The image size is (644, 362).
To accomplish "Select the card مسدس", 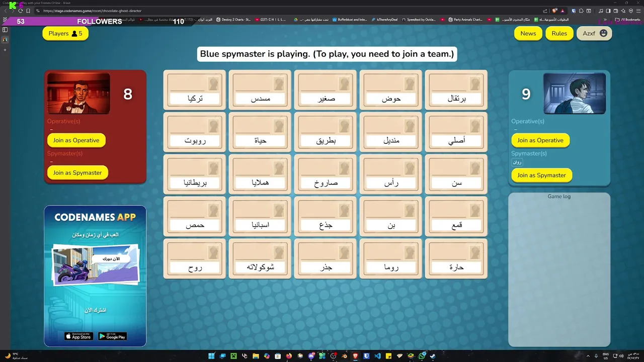I will click(x=260, y=90).
